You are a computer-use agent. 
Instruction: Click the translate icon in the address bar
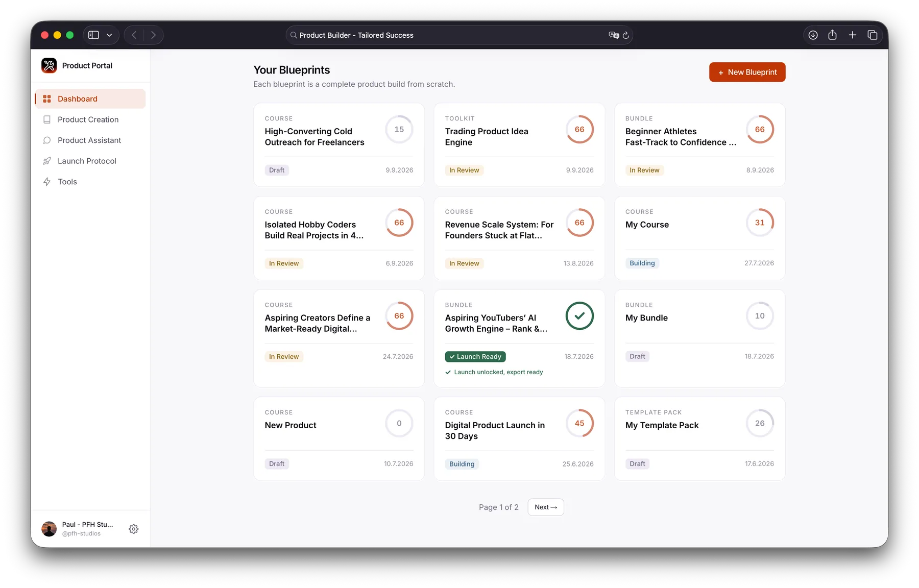(x=614, y=35)
